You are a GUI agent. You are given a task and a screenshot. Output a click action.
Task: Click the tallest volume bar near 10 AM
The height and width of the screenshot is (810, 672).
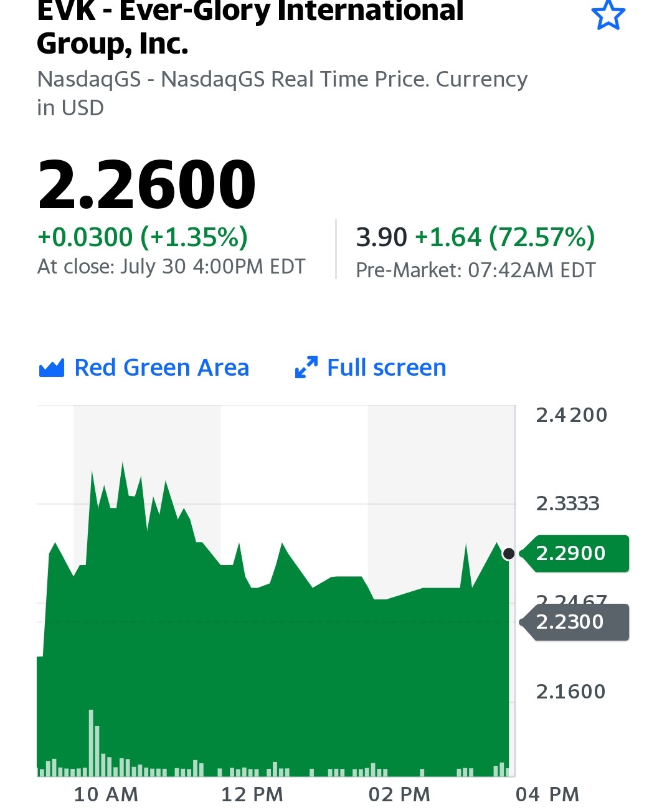point(92,743)
